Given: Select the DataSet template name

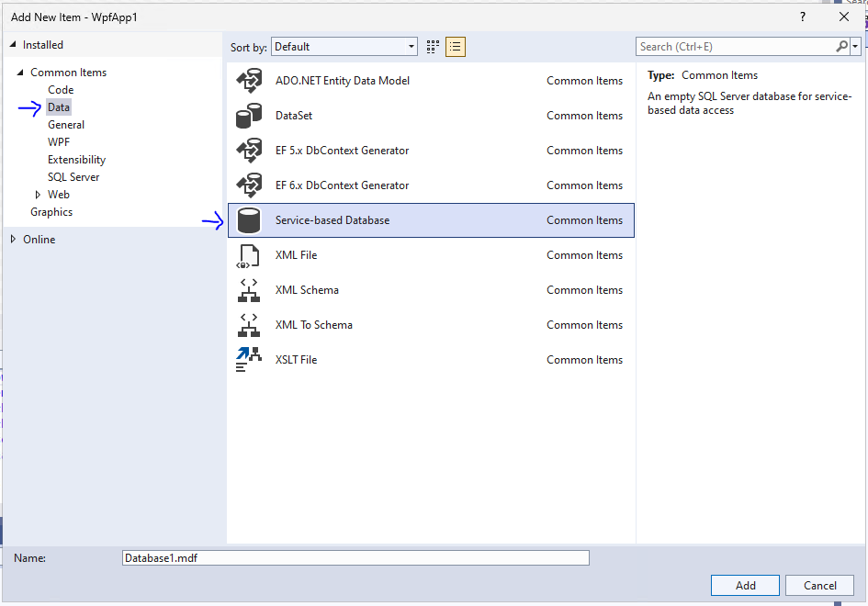Looking at the screenshot, I should 294,116.
